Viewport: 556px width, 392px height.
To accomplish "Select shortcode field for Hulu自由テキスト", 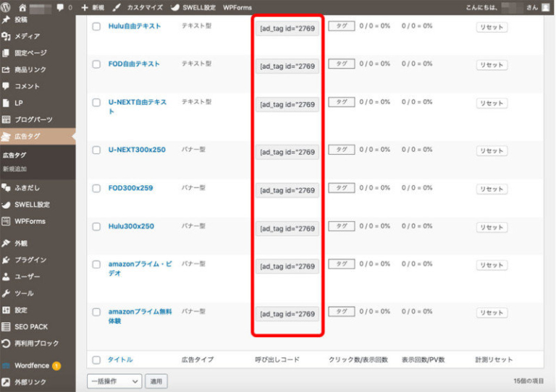I will [x=287, y=28].
